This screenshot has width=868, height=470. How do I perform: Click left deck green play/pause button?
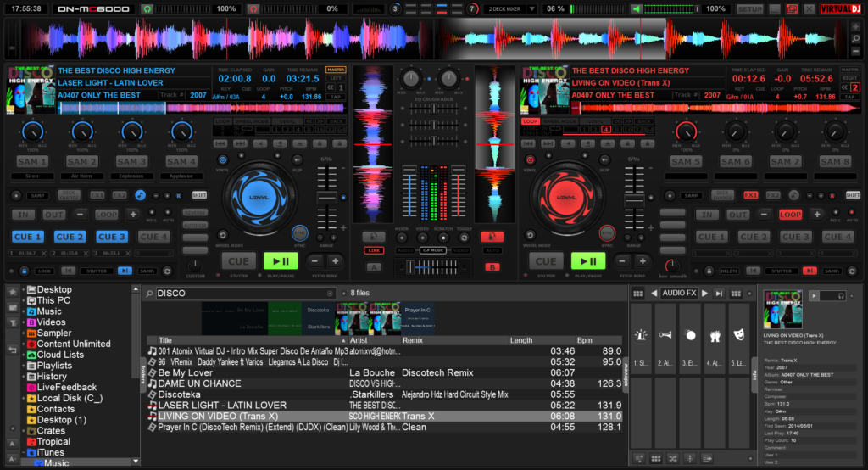[281, 261]
